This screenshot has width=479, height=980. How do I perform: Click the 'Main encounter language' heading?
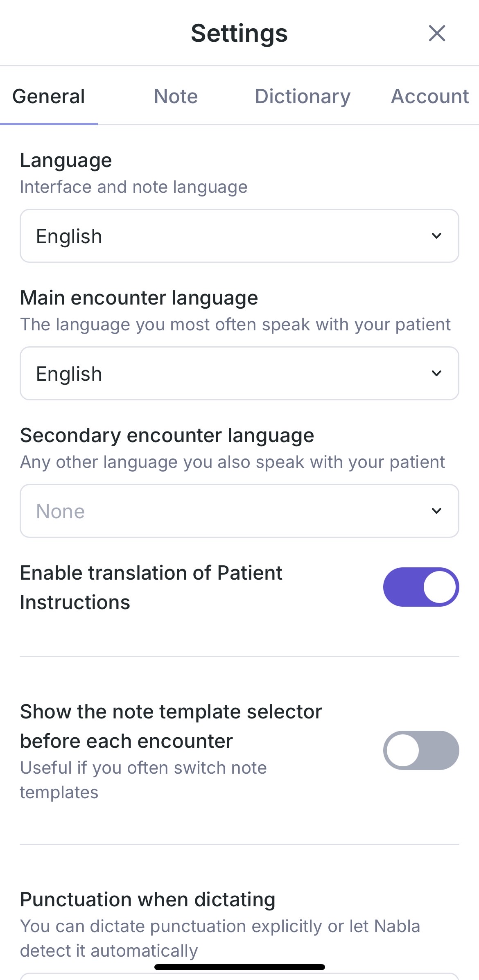point(139,298)
